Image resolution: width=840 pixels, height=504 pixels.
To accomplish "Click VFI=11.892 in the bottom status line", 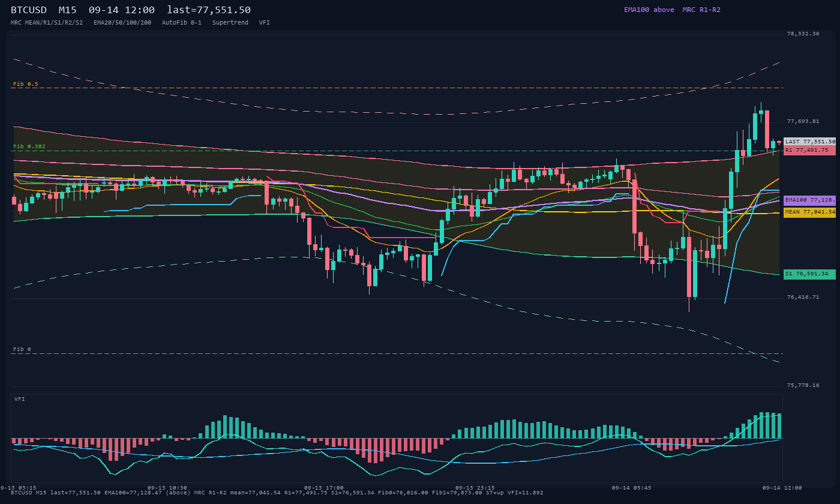I will click(526, 493).
